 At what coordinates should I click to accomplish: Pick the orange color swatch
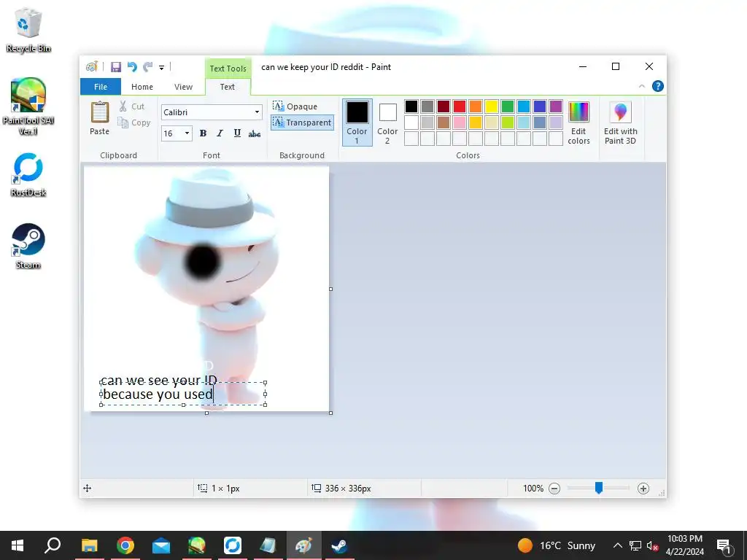(x=476, y=106)
